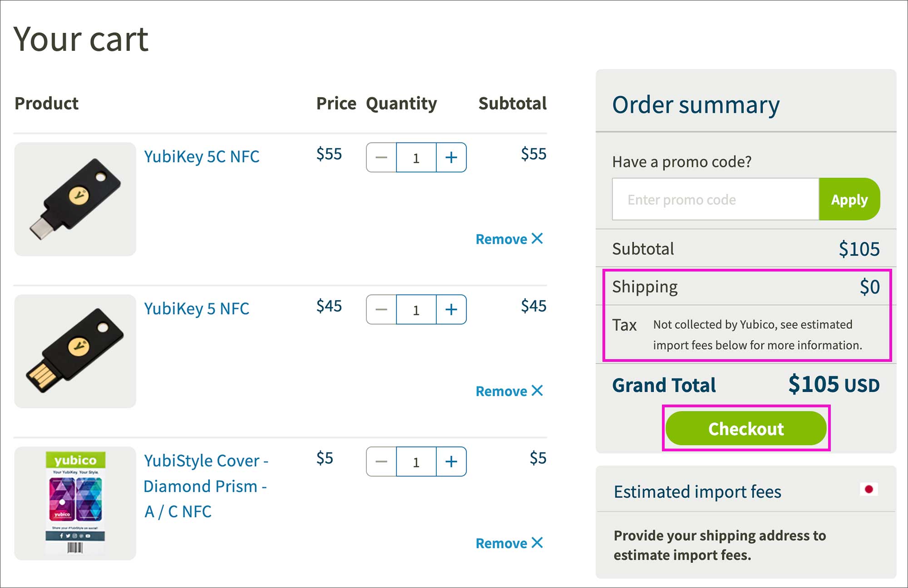This screenshot has width=908, height=588.
Task: Open the YubiKey 5C NFC product link
Action: click(x=202, y=157)
